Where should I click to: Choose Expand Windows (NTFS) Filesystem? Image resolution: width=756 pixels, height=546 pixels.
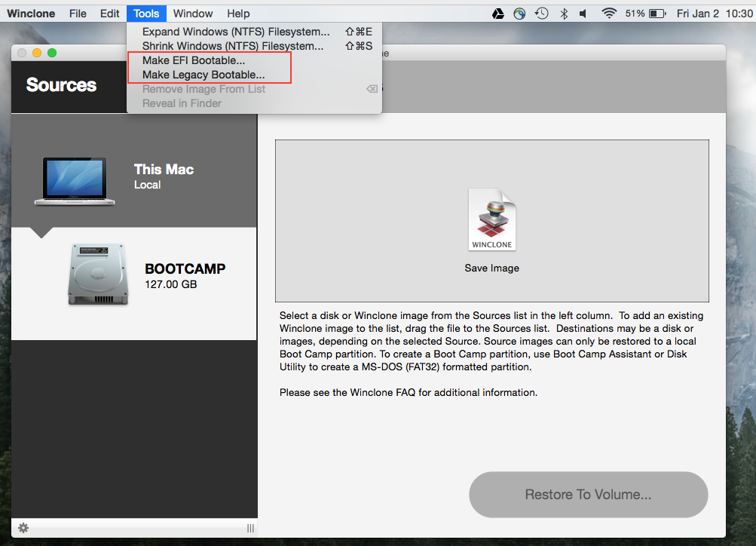(255, 32)
